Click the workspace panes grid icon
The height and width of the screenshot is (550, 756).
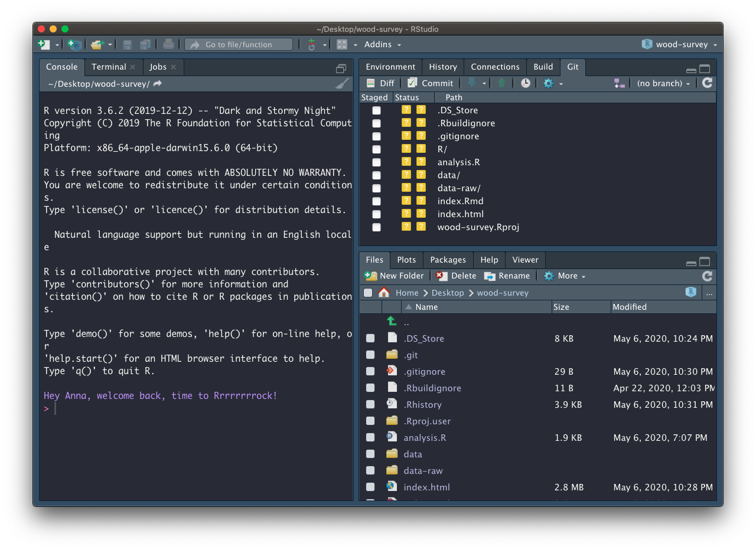[x=342, y=44]
